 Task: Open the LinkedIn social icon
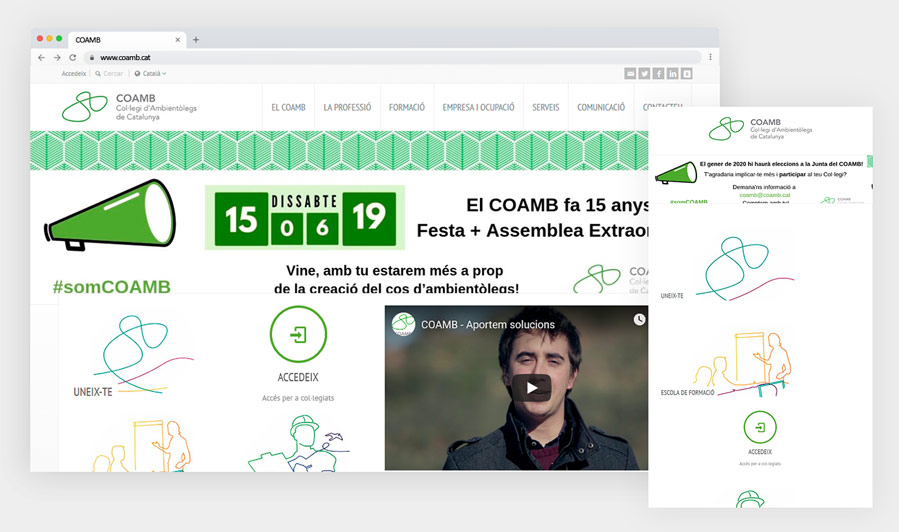tap(673, 73)
